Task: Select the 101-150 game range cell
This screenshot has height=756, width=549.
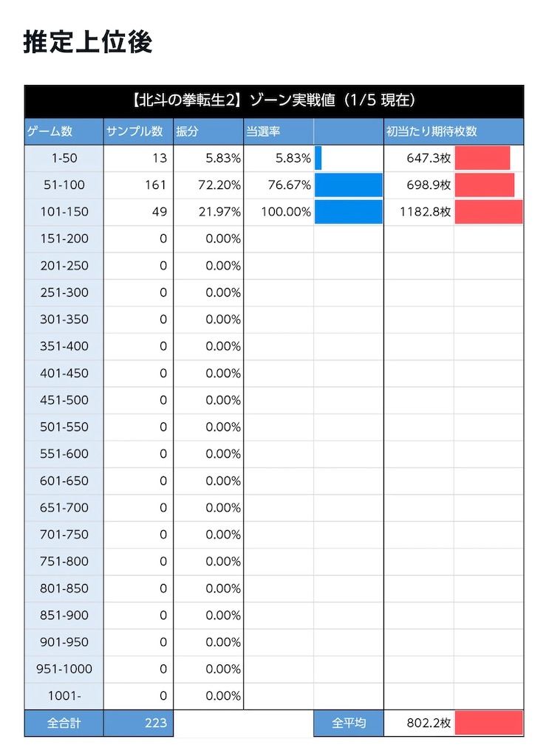Action: click(x=64, y=212)
